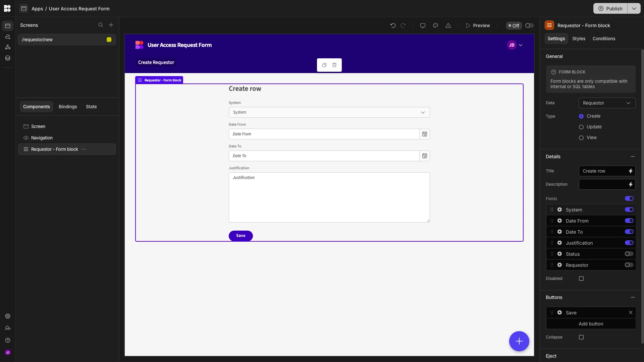Click the Publish button

tap(610, 8)
